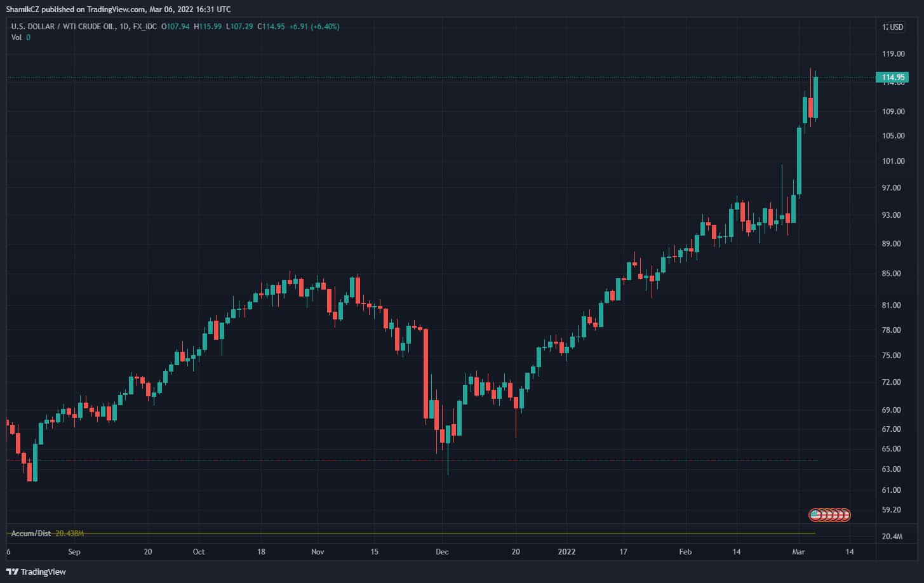This screenshot has width=924, height=583.
Task: Select the Accum/Dist indicator label
Action: [31, 533]
